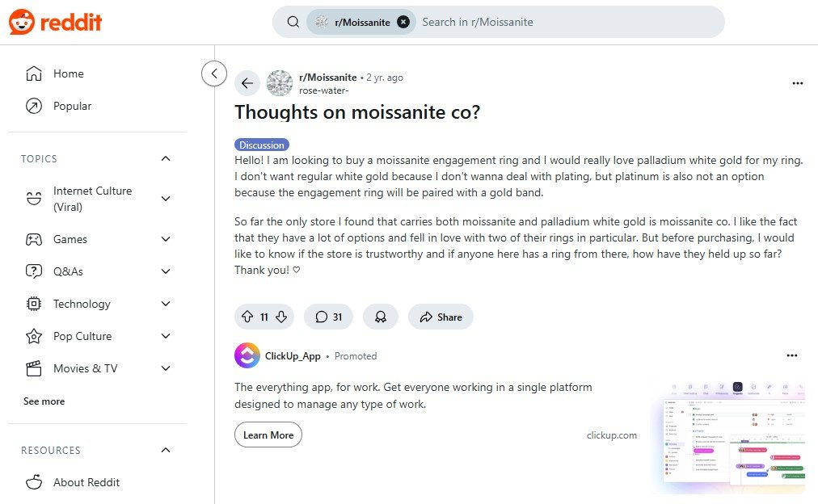Viewport: 818px width, 504px height.
Task: Click See more under topics
Action: 44,401
